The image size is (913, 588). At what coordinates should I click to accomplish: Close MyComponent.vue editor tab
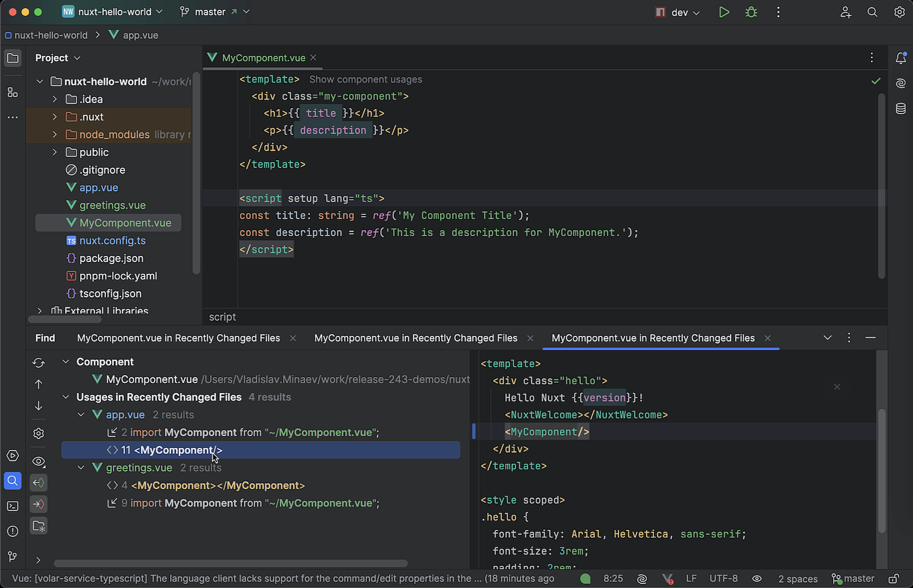click(x=313, y=58)
